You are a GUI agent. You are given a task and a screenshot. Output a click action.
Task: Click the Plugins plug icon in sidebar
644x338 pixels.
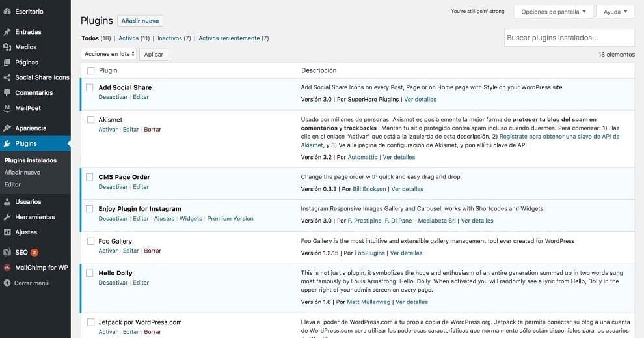point(7,143)
